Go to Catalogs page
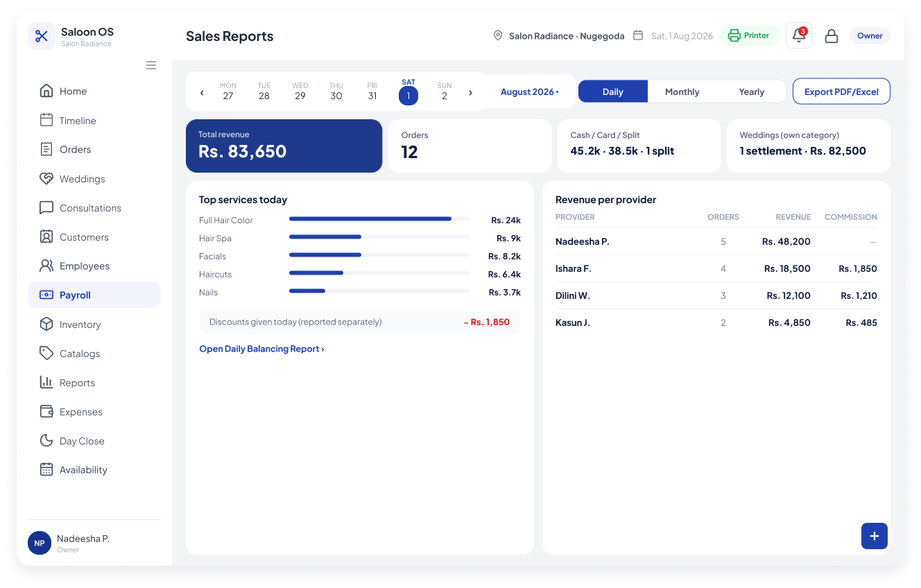The image size is (921, 588). coord(94,353)
